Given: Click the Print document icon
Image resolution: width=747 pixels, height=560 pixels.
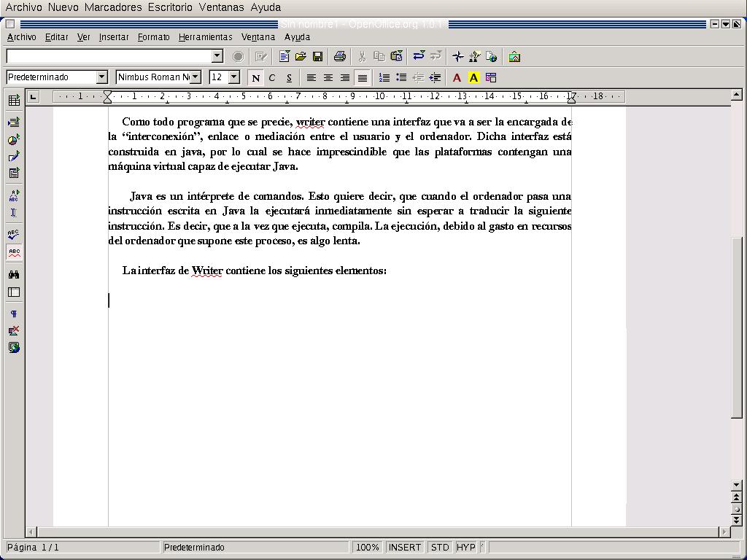Looking at the screenshot, I should [x=339, y=56].
